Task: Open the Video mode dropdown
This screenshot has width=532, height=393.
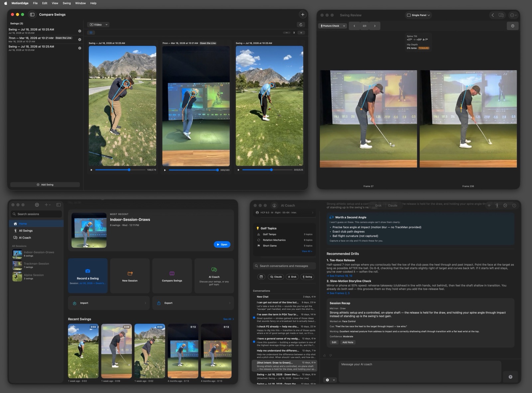Action: 98,25
